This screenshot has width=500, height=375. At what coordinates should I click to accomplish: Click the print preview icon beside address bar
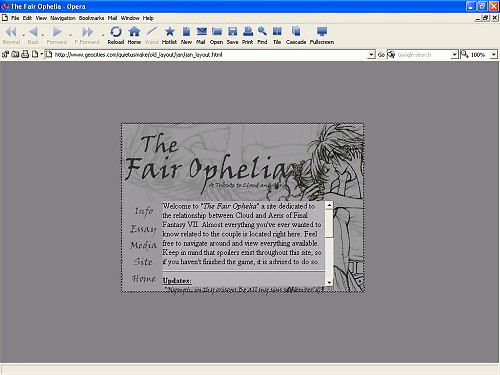click(x=25, y=54)
